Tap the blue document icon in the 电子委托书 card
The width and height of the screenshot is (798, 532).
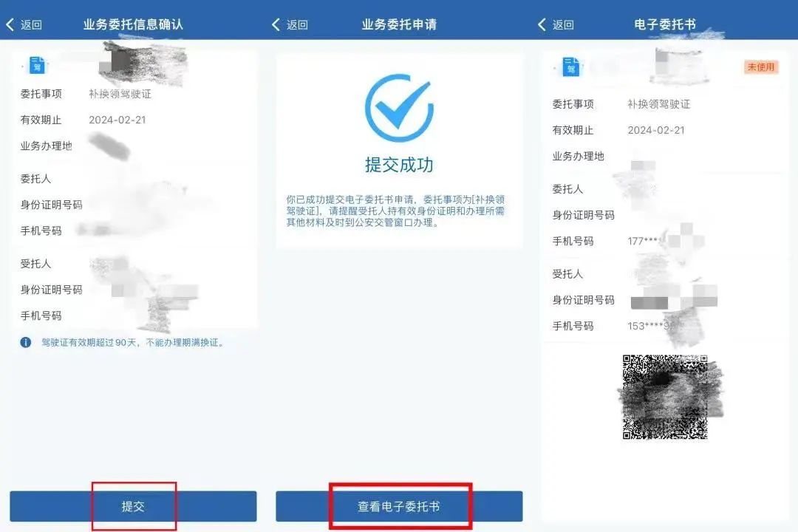click(x=570, y=66)
